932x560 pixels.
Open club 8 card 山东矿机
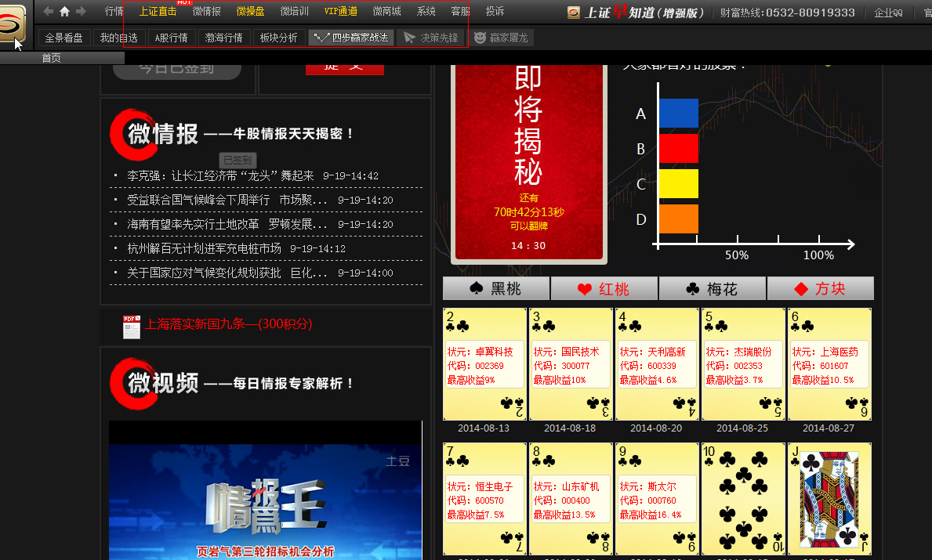(x=571, y=499)
